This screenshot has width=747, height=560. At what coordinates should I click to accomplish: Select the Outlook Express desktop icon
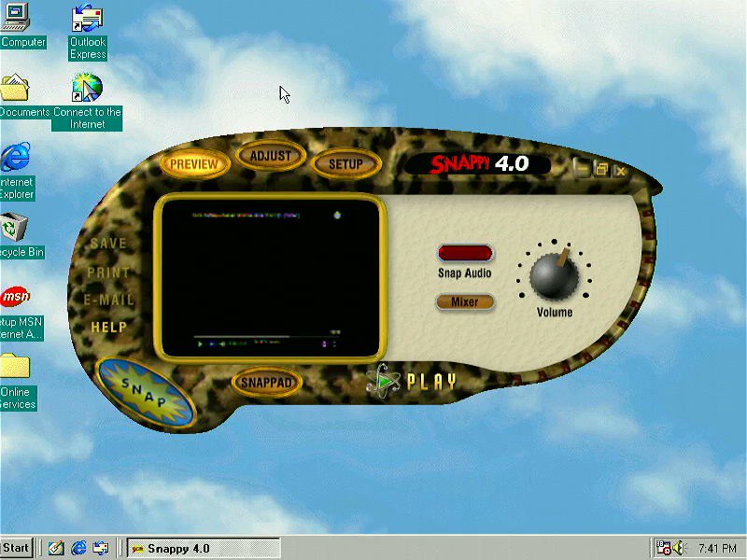point(88,32)
